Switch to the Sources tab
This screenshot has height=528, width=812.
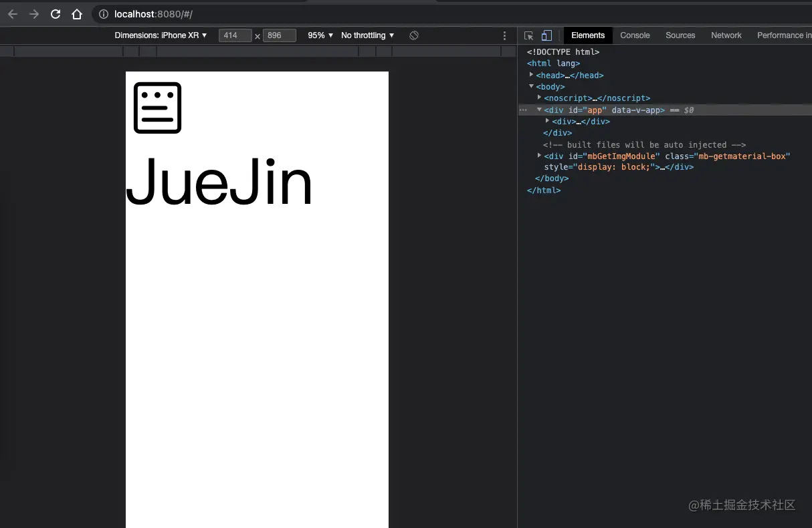680,35
